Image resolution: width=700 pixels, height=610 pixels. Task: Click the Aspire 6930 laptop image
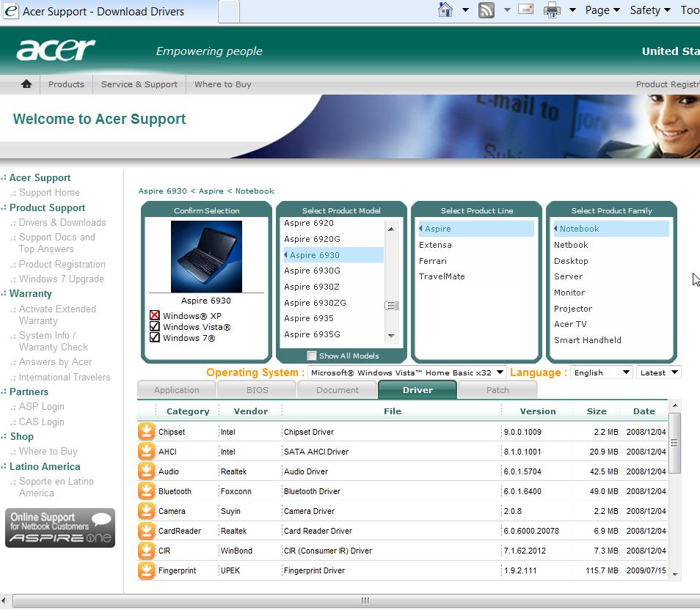pos(206,257)
